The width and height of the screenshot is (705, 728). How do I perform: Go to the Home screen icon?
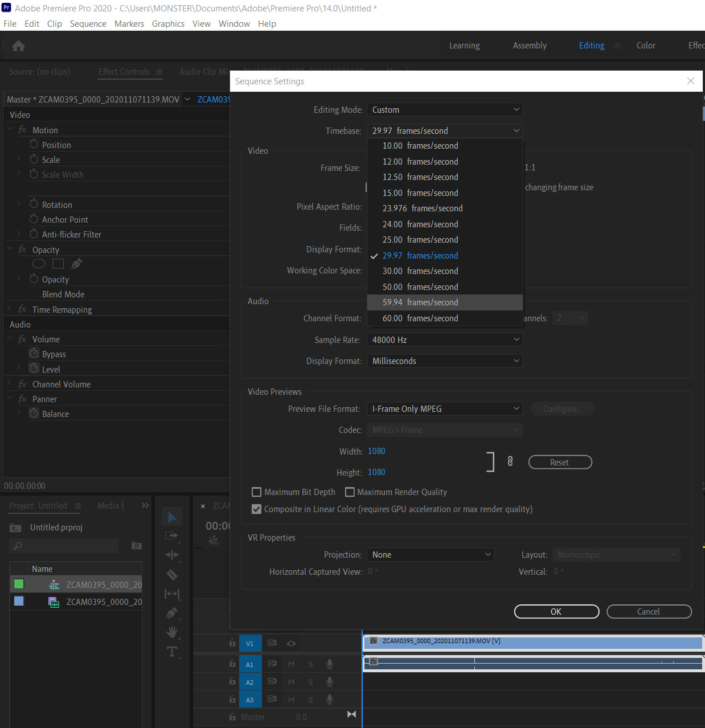18,46
